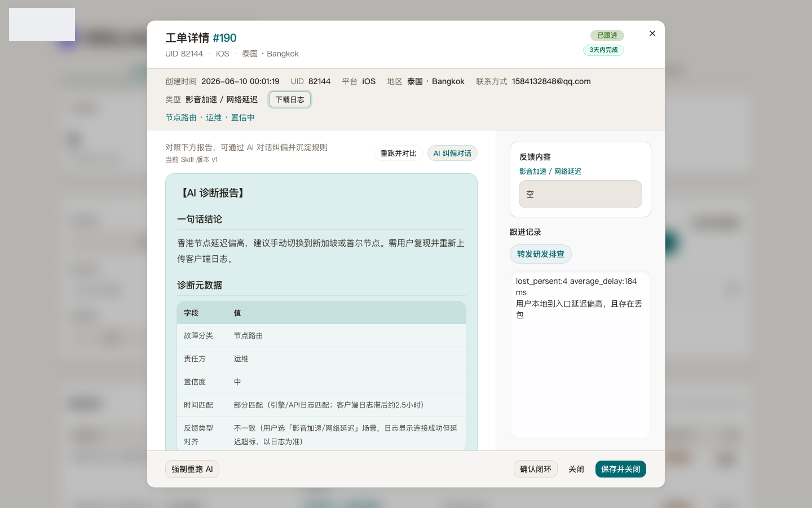Image resolution: width=812 pixels, height=508 pixels.
Task: Click the 转发研发排查 chip
Action: point(541,254)
